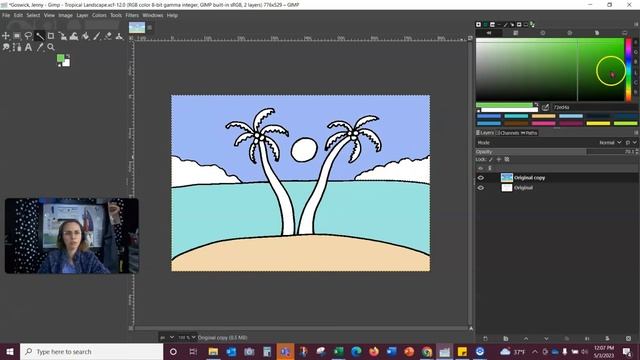
Task: Click the rainbow hue strip in color selector
Action: (x=629, y=69)
